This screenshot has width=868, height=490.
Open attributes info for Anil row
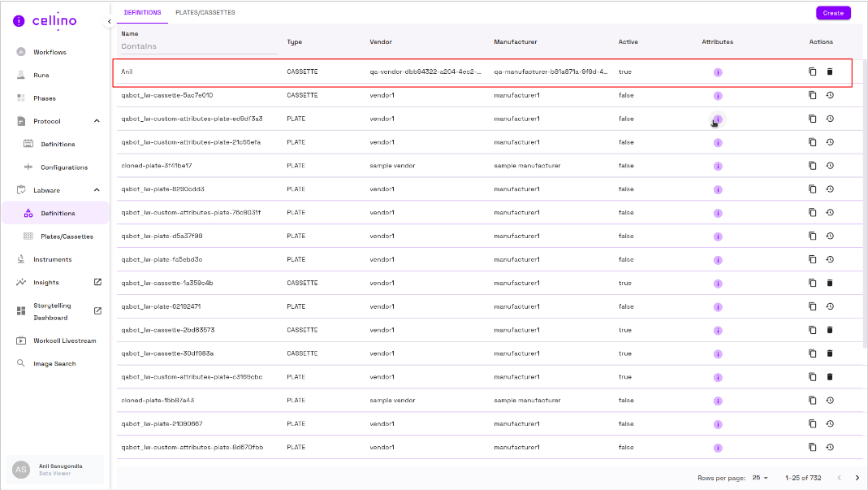point(718,72)
